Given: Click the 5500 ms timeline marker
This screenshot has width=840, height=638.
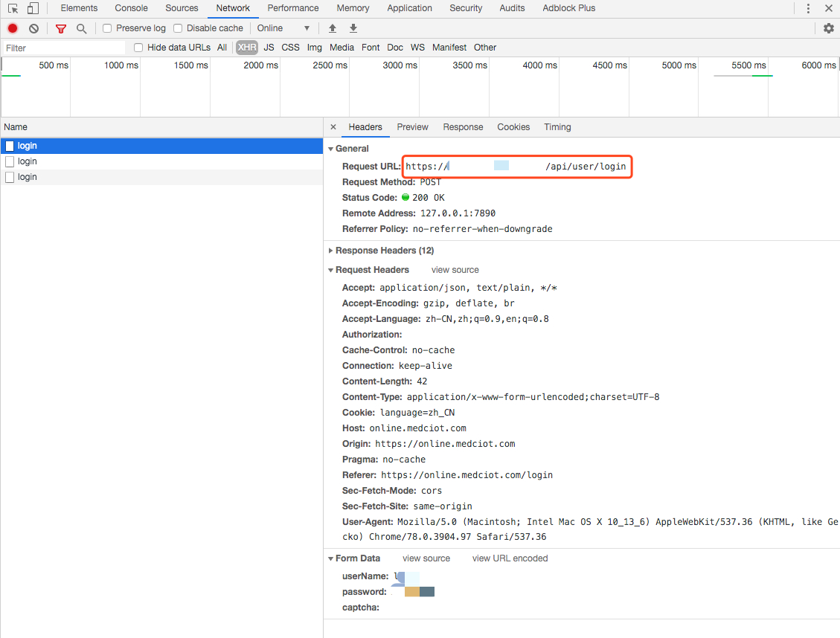Looking at the screenshot, I should pos(748,65).
